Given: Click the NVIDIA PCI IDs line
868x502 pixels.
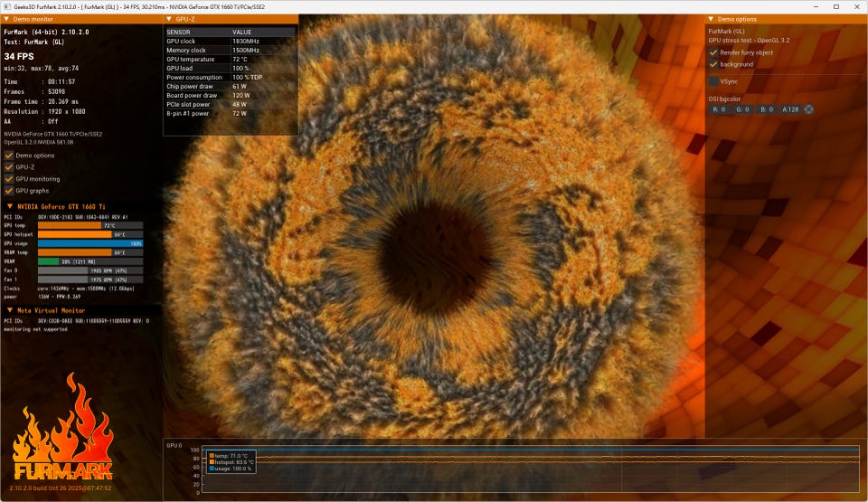Looking at the screenshot, I should coord(66,217).
